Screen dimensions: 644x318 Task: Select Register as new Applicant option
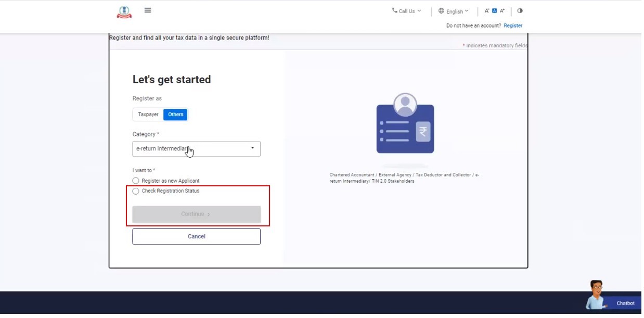click(136, 181)
